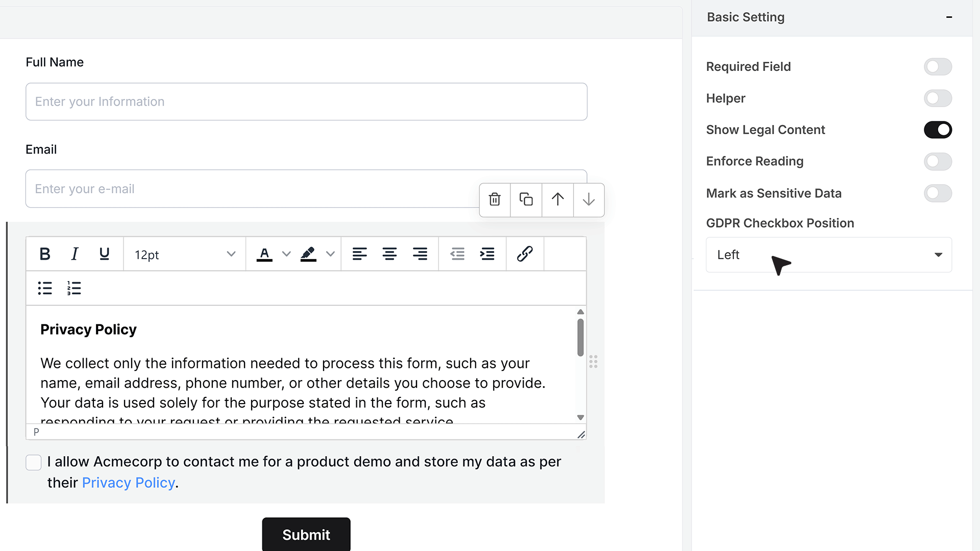The height and width of the screenshot is (551, 980).
Task: Increase indent of paragraph
Action: 487,254
